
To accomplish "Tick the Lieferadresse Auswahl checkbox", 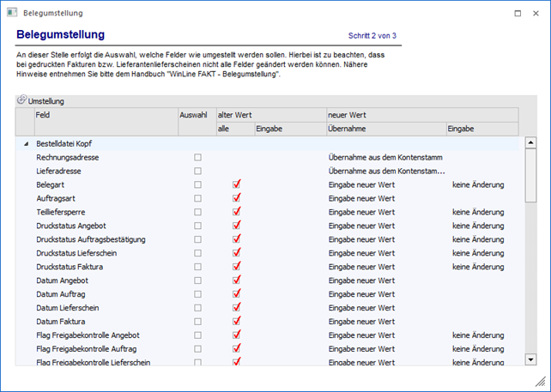I will (x=197, y=172).
